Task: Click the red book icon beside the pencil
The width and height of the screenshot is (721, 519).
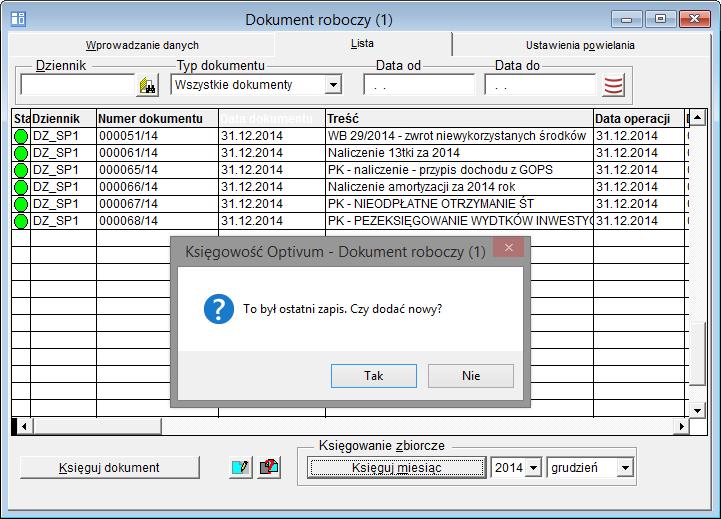Action: [269, 467]
